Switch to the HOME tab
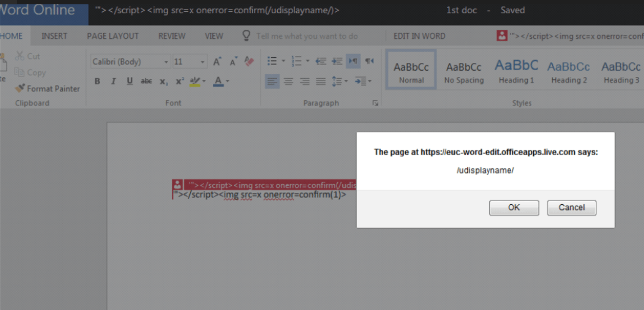 tap(11, 36)
